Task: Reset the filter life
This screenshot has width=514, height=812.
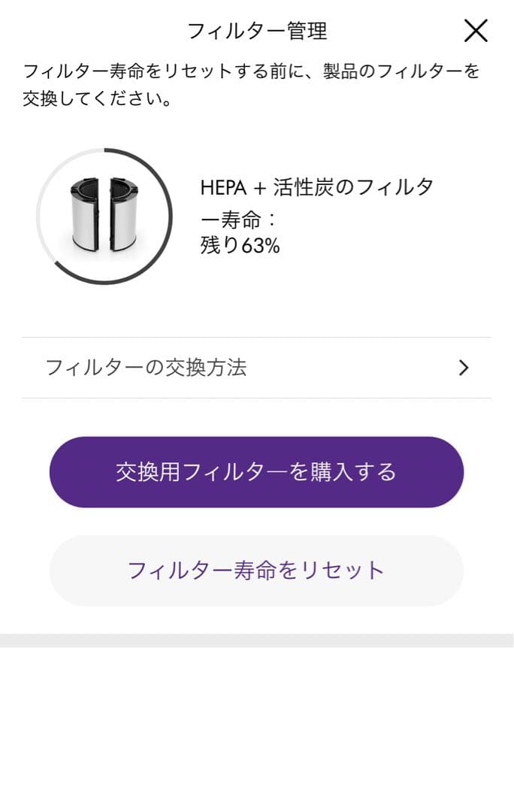Action: tap(257, 571)
